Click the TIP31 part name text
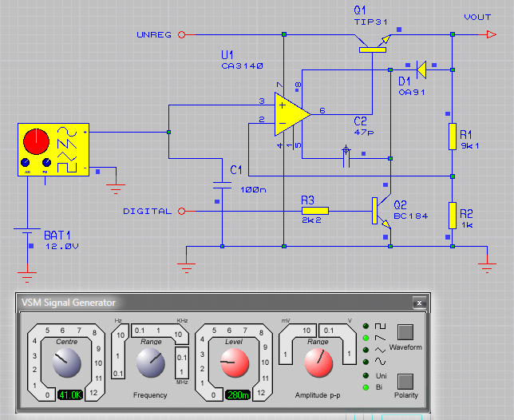 pos(371,22)
